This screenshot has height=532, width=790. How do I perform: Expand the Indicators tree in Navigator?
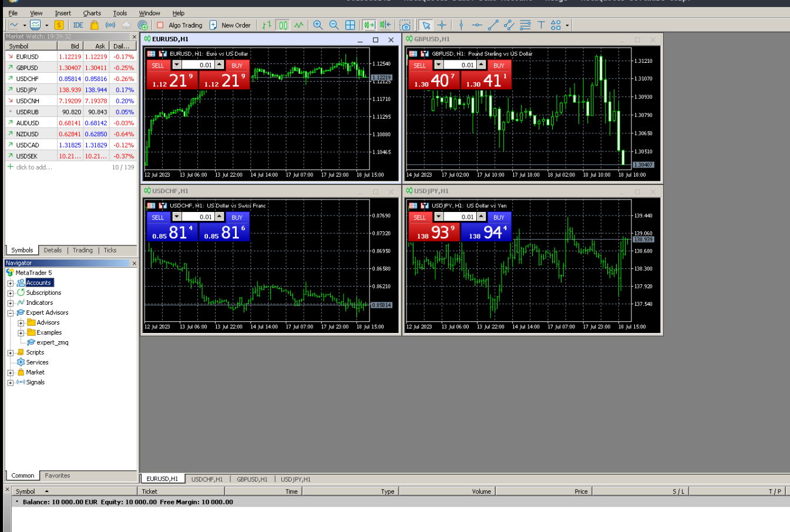click(x=10, y=302)
